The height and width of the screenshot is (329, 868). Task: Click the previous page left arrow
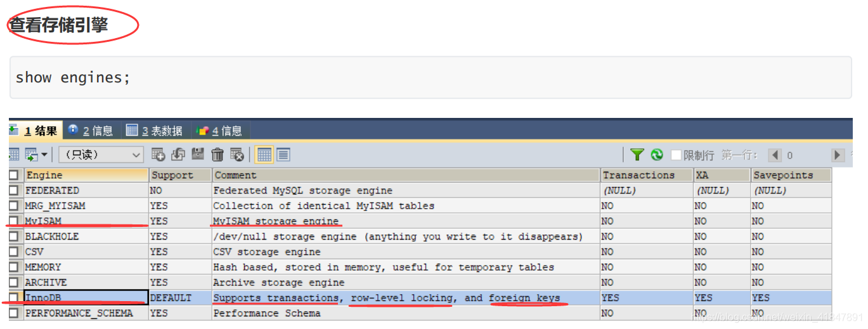pos(775,155)
